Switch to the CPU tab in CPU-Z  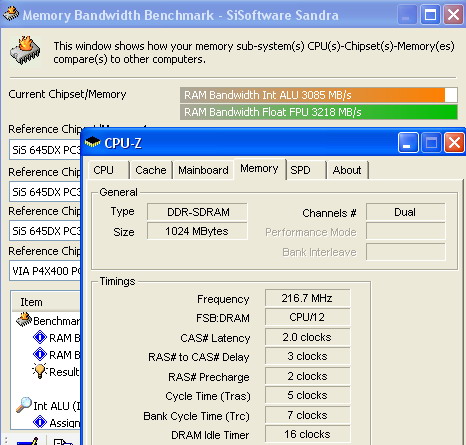[108, 170]
